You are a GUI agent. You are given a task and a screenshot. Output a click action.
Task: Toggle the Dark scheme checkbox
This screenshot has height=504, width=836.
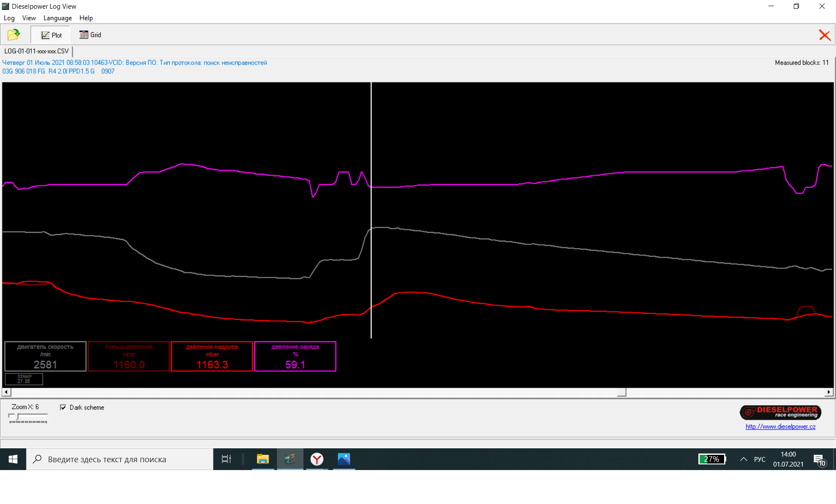(64, 407)
